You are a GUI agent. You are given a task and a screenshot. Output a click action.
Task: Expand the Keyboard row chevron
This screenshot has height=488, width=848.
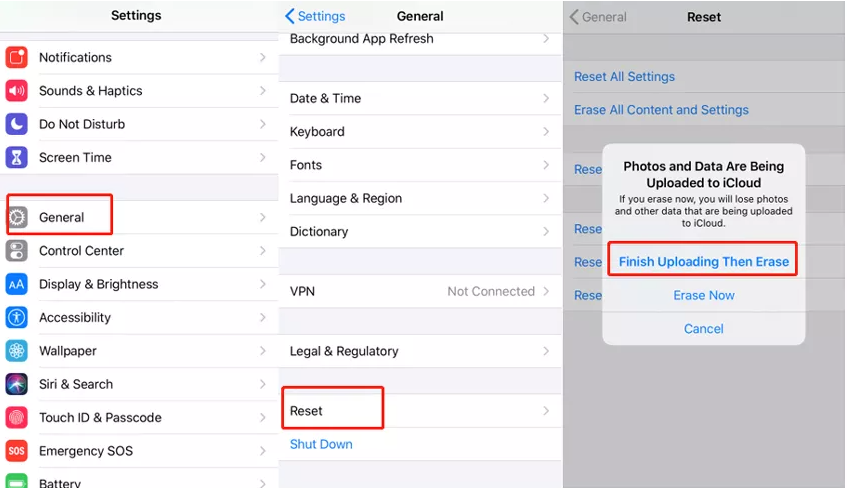point(546,132)
